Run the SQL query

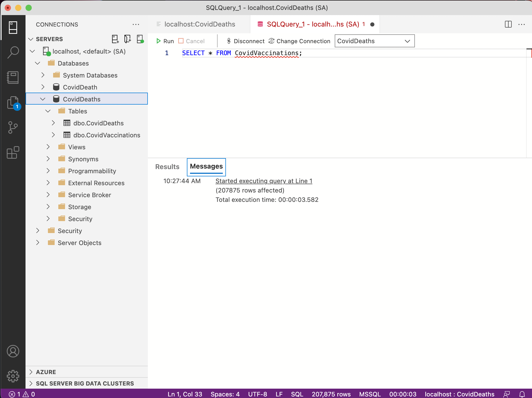(165, 41)
